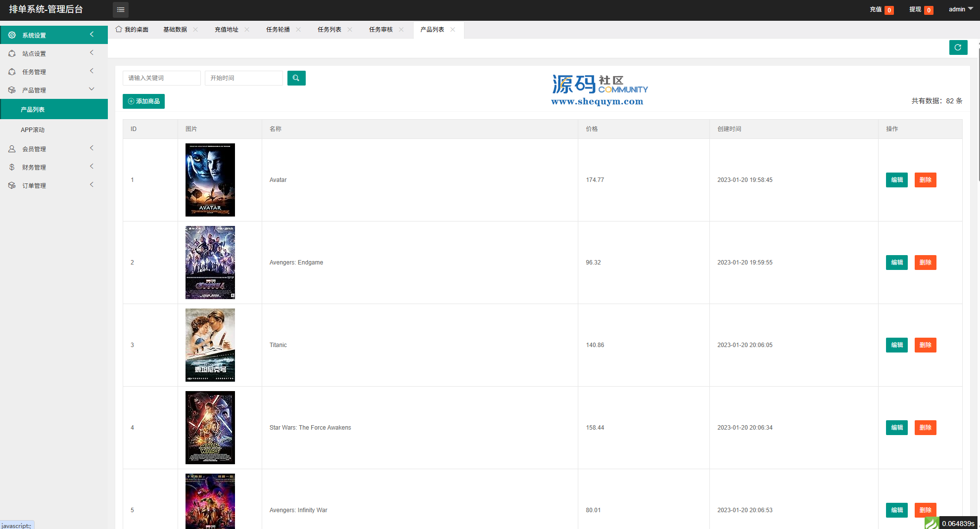Delete the Titanic product

click(x=925, y=345)
